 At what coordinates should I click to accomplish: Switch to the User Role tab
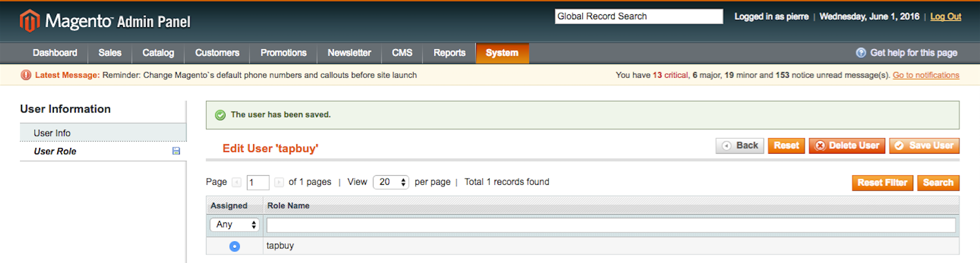(103, 151)
